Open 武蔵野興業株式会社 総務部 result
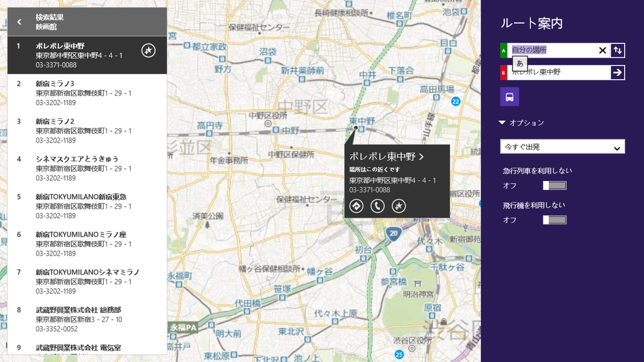 pyautogui.click(x=87, y=319)
